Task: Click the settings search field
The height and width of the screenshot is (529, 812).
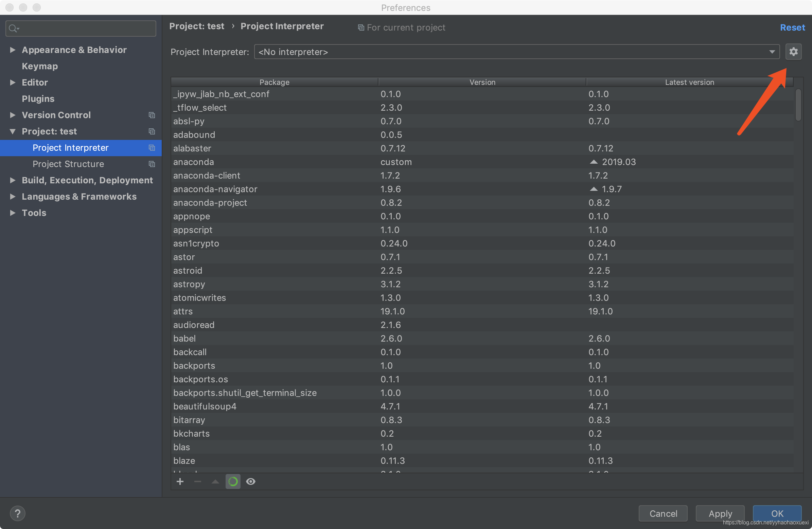Action: (81, 28)
